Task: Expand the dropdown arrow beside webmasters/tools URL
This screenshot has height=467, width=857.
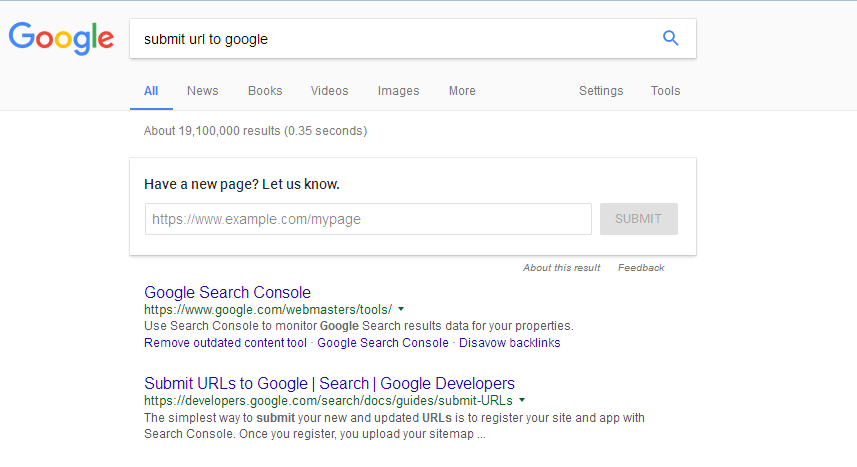Action: click(401, 310)
